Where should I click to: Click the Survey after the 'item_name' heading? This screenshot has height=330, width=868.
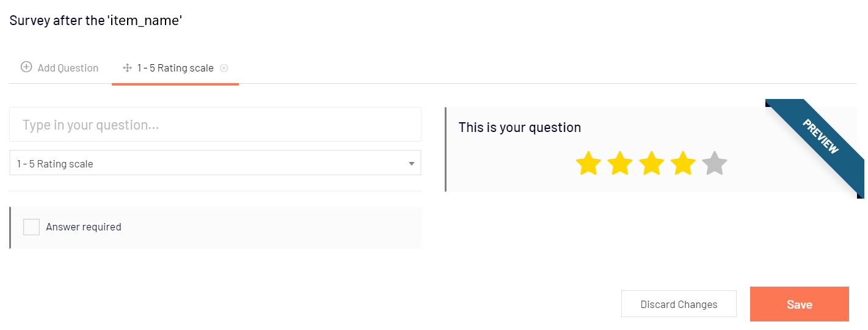tap(96, 20)
